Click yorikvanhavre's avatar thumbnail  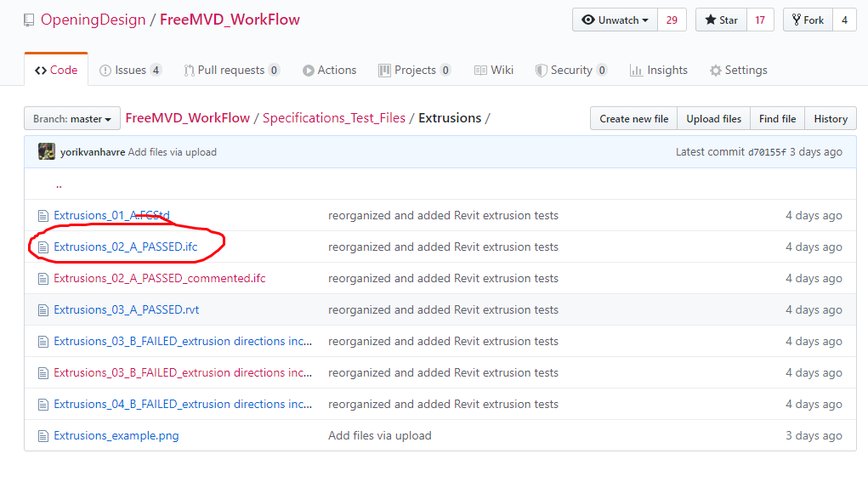47,151
